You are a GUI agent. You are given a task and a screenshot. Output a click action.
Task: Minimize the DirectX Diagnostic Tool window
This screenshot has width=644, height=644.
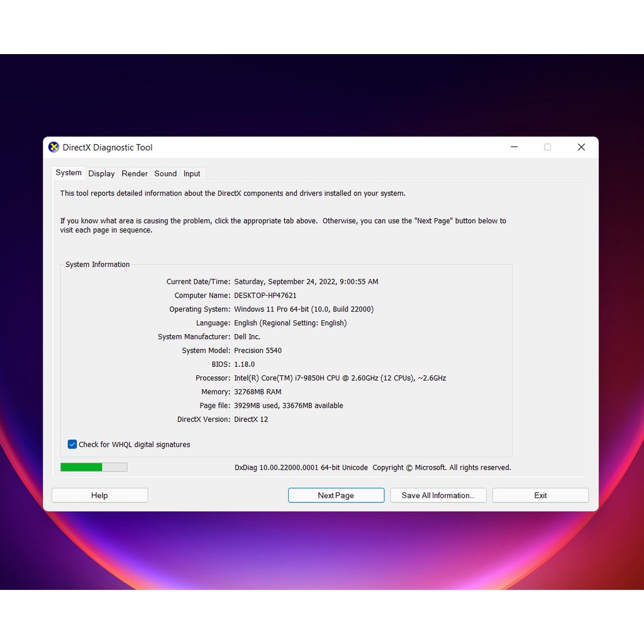[x=514, y=147]
